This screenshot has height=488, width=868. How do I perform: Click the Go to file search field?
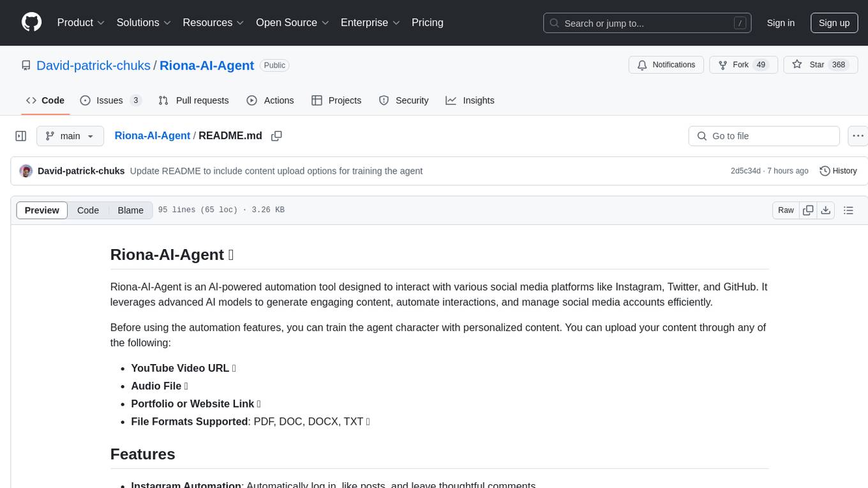point(764,136)
